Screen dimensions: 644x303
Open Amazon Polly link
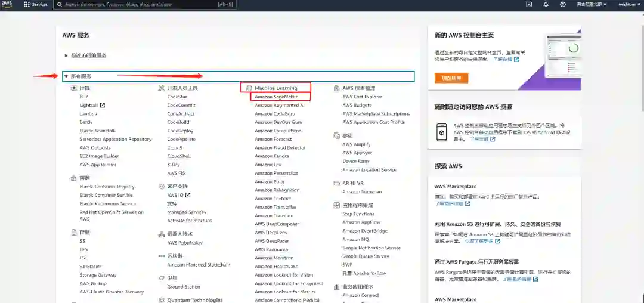pyautogui.click(x=270, y=181)
